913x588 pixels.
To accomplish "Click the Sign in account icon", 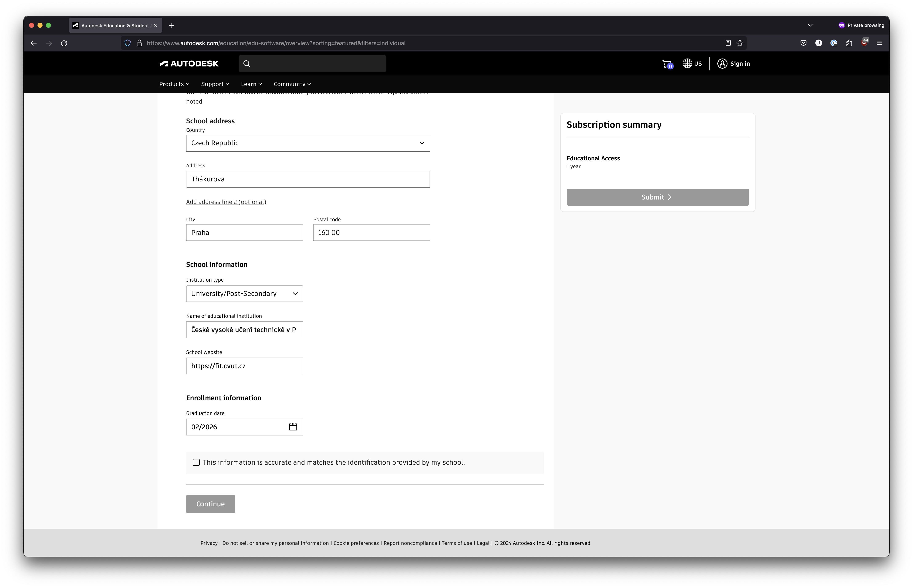I will [722, 64].
